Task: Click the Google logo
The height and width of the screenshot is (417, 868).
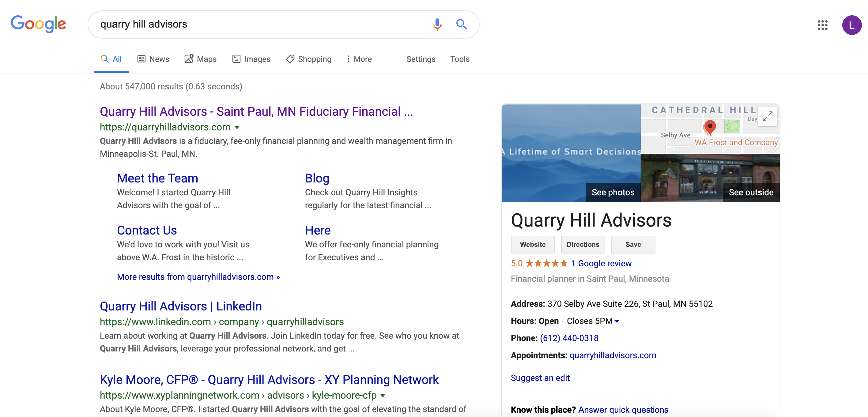Action: [38, 24]
